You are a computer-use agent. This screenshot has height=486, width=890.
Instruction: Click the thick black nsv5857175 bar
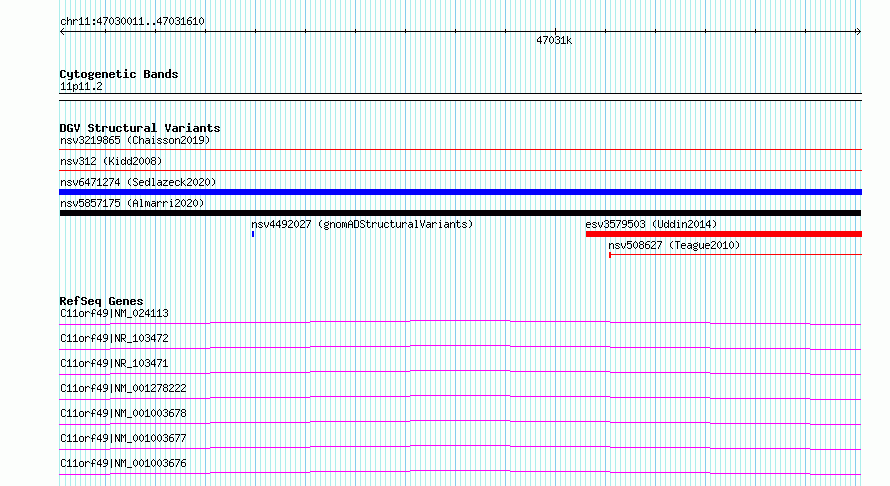[460, 213]
